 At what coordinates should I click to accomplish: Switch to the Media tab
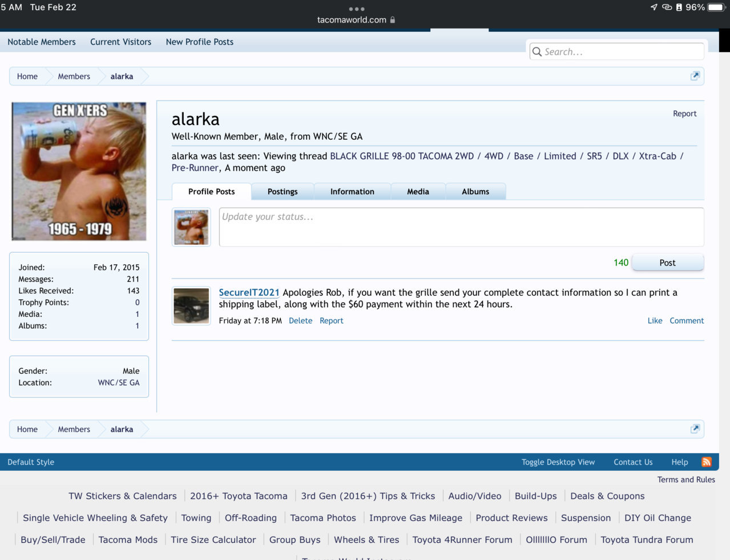tap(418, 191)
